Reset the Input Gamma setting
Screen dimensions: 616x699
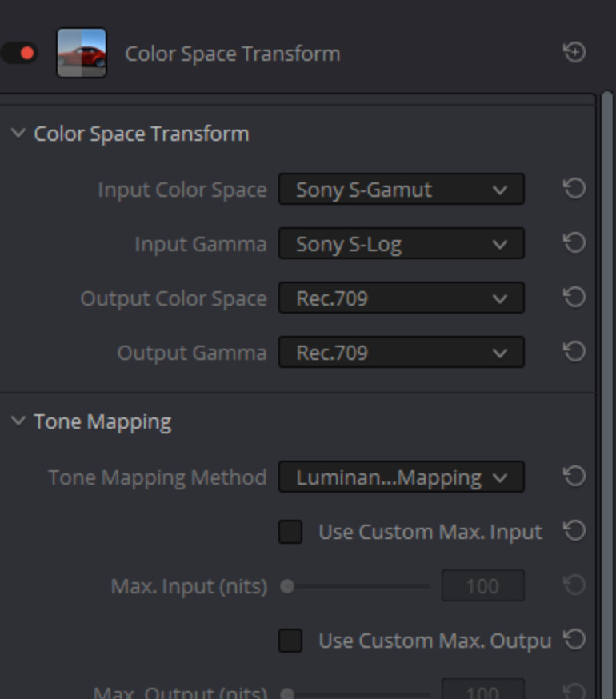pyautogui.click(x=574, y=242)
